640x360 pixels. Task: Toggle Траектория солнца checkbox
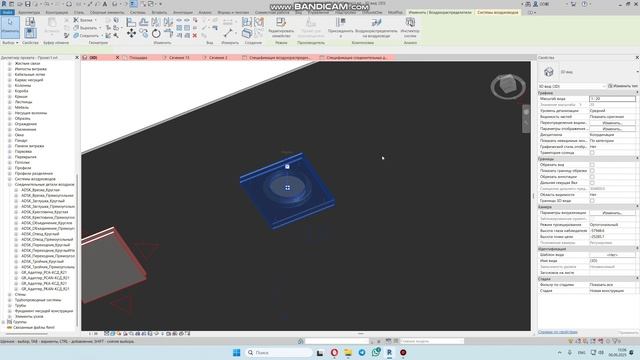592,153
